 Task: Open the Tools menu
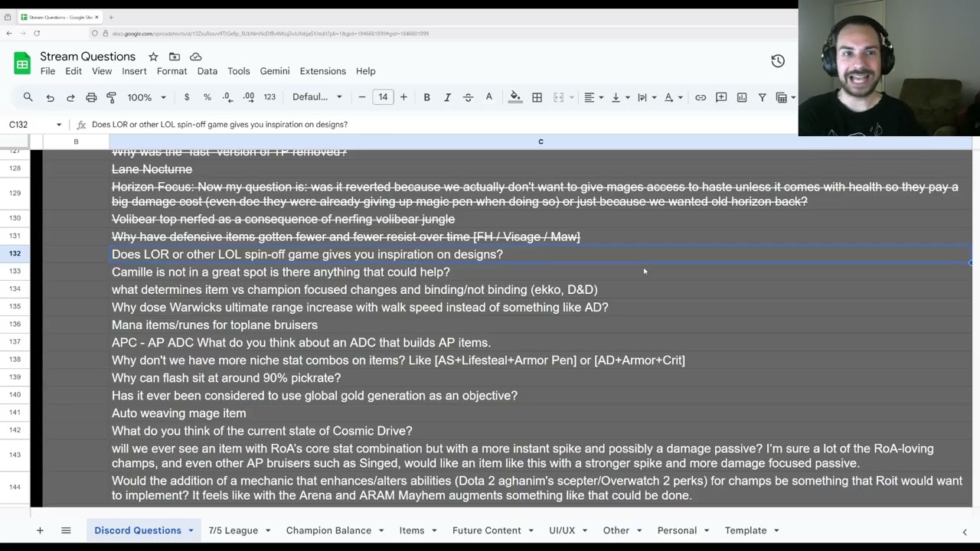[x=238, y=71]
